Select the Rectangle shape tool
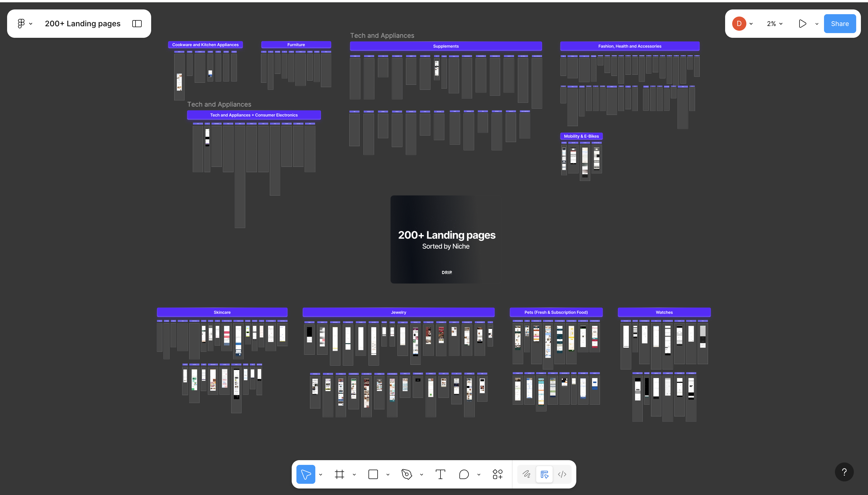Screen dimensions: 868x495 click(373, 474)
